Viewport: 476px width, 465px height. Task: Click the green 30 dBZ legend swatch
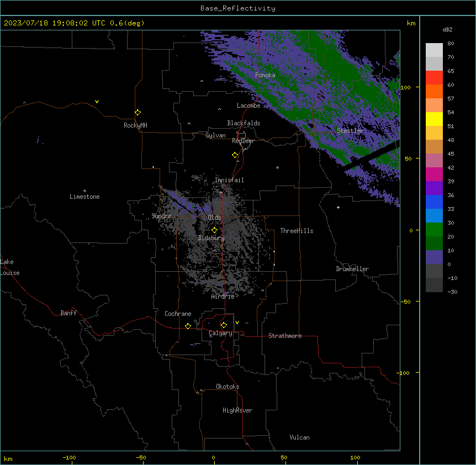pyautogui.click(x=434, y=230)
